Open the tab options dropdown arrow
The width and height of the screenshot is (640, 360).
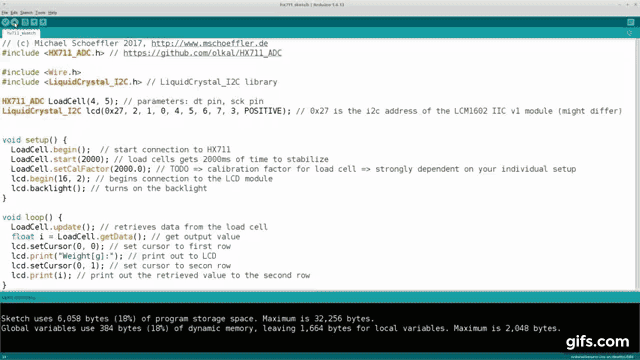(x=629, y=33)
